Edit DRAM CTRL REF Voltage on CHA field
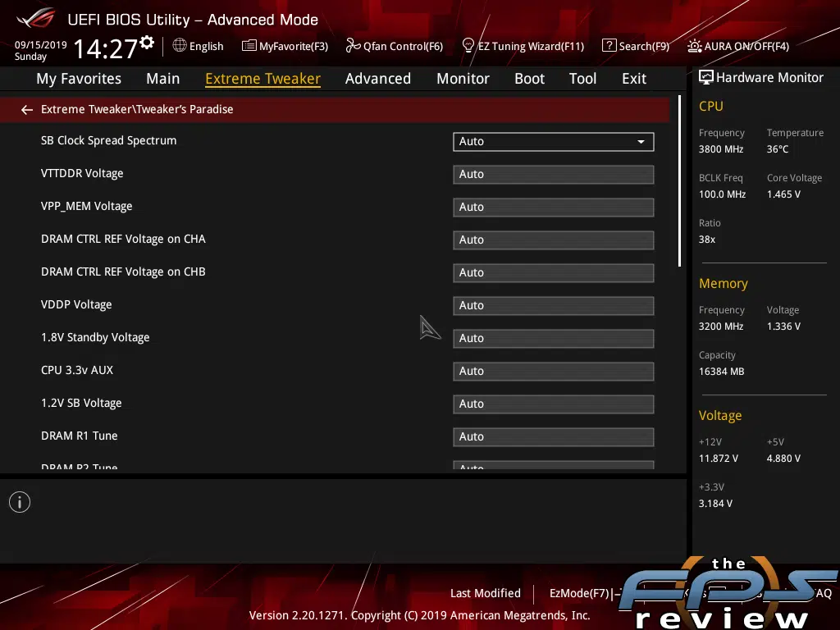The width and height of the screenshot is (840, 630). tap(554, 240)
